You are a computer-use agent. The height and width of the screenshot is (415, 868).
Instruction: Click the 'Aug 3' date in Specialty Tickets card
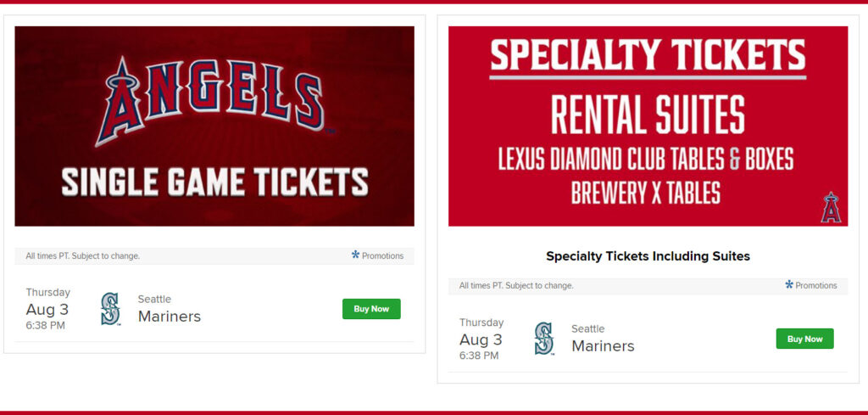(481, 339)
